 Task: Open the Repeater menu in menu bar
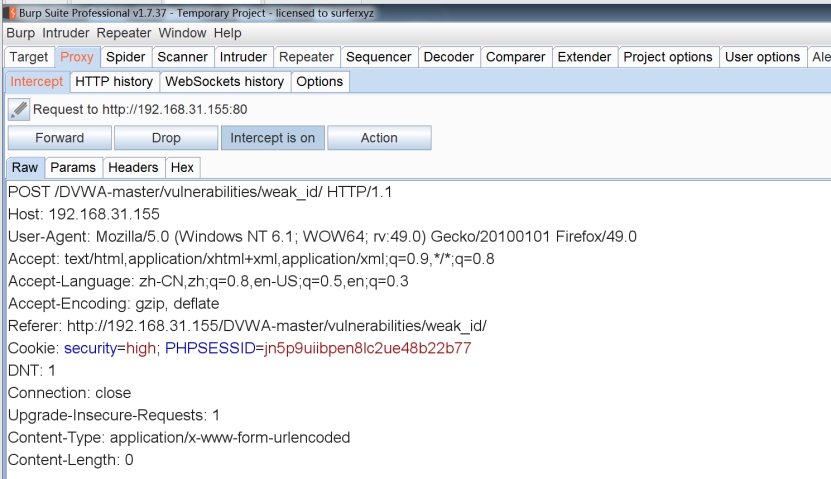click(123, 33)
